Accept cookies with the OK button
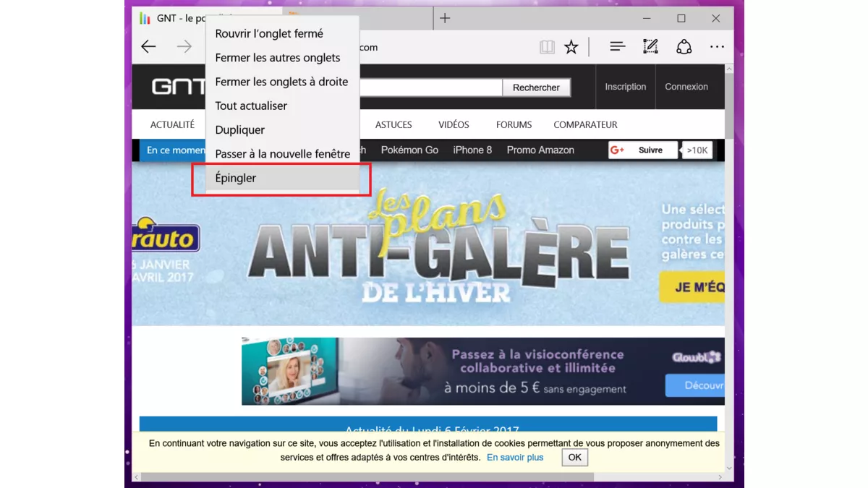This screenshot has width=868, height=488. [x=575, y=457]
